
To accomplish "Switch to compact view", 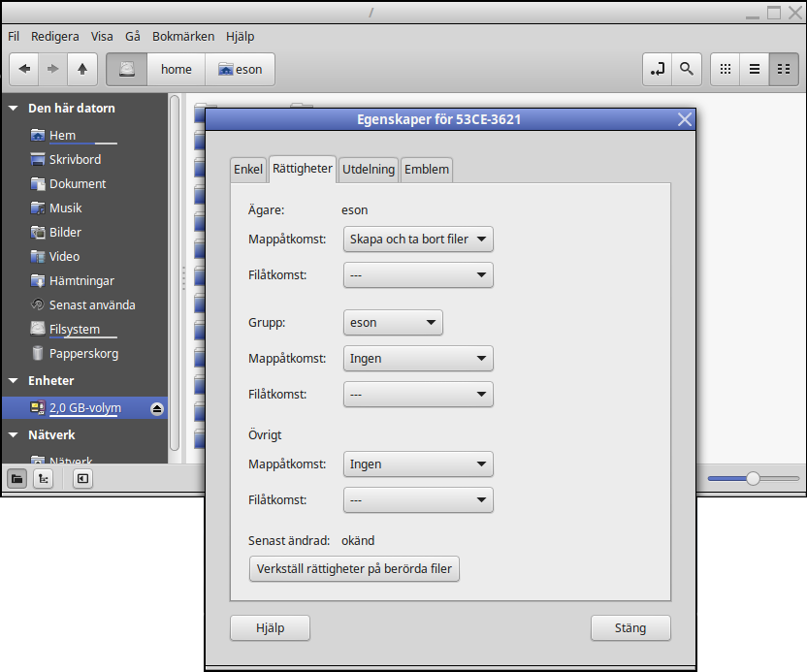I will [x=784, y=69].
